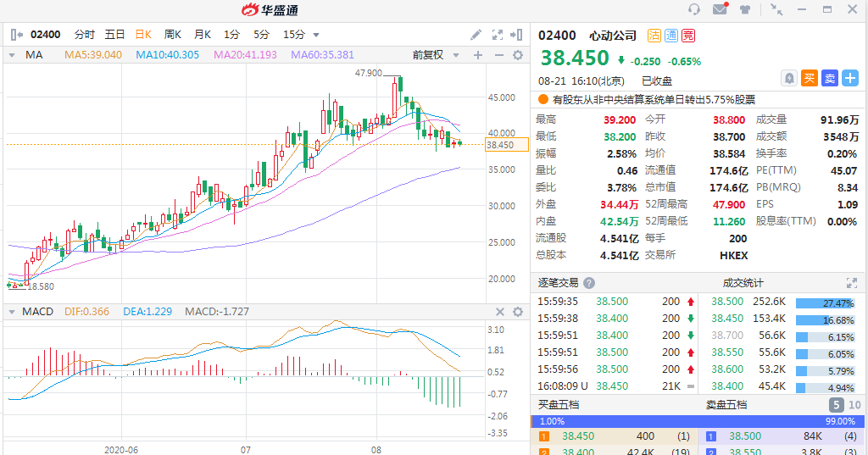Show 10 levels of order book
The height and width of the screenshot is (455, 868).
pos(854,405)
